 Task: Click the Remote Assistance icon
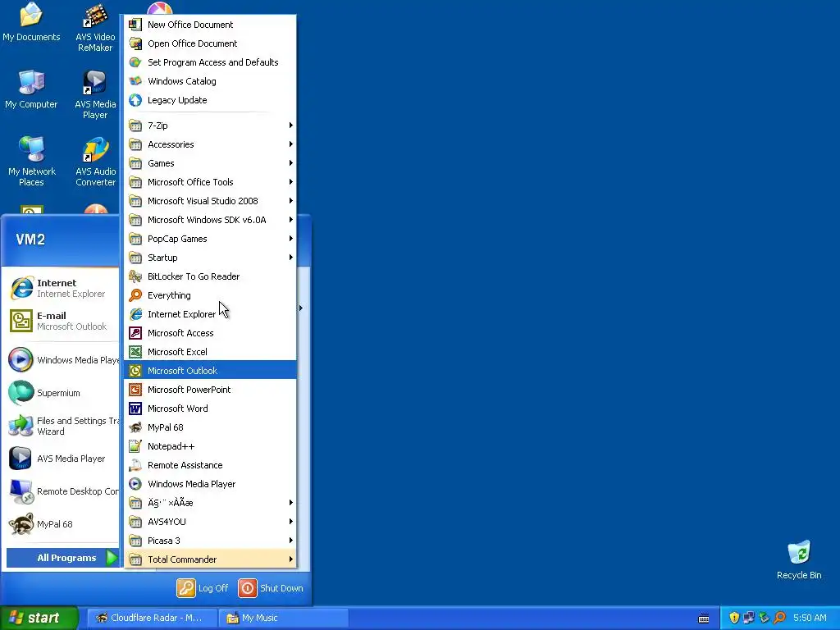[x=135, y=464]
